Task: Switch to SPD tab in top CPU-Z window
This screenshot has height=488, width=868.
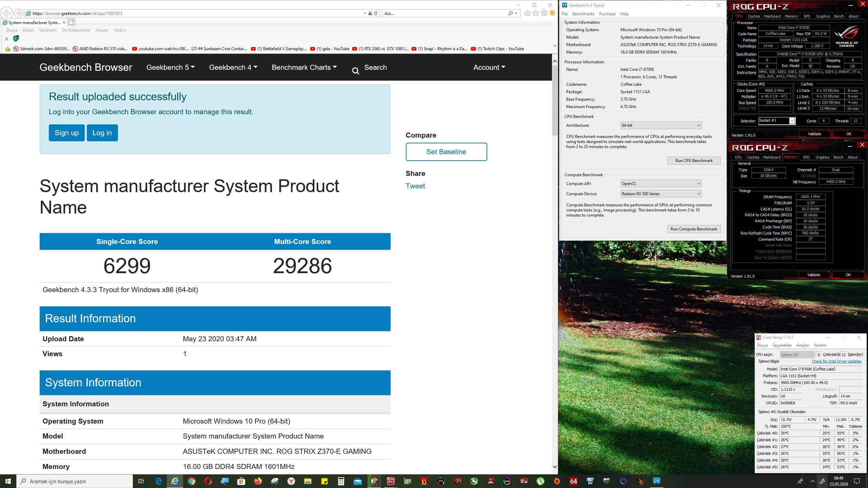Action: pos(807,16)
